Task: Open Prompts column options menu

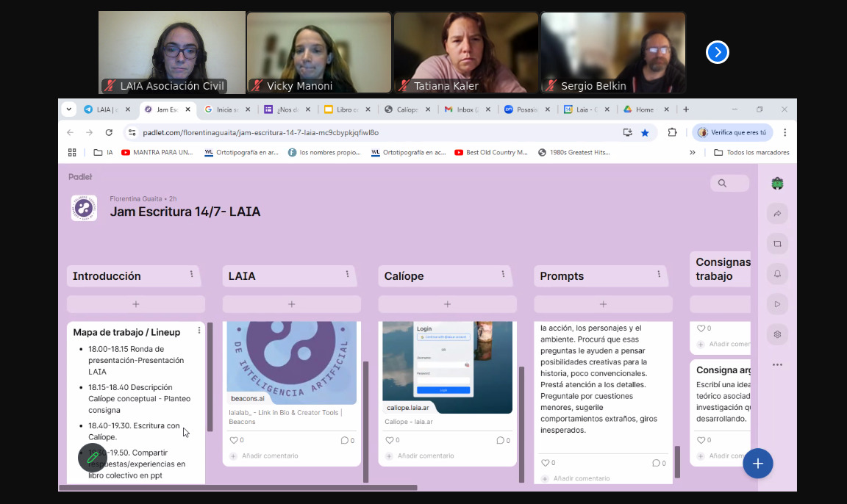Action: click(659, 274)
